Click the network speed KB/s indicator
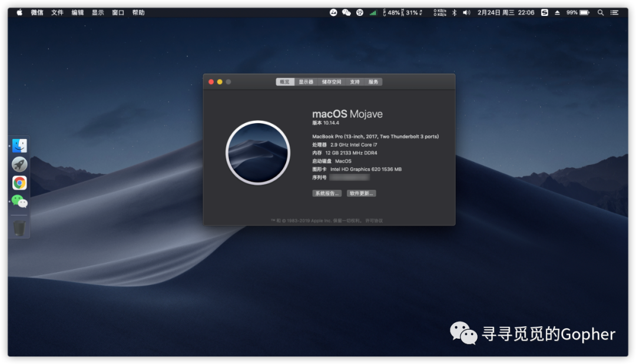636x364 pixels. click(440, 12)
